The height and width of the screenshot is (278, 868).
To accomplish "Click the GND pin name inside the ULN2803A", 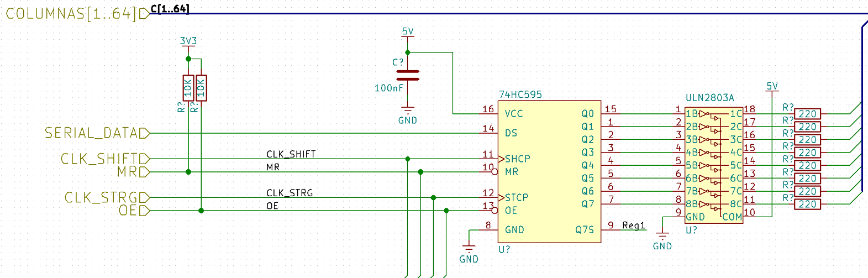I will pos(696,217).
